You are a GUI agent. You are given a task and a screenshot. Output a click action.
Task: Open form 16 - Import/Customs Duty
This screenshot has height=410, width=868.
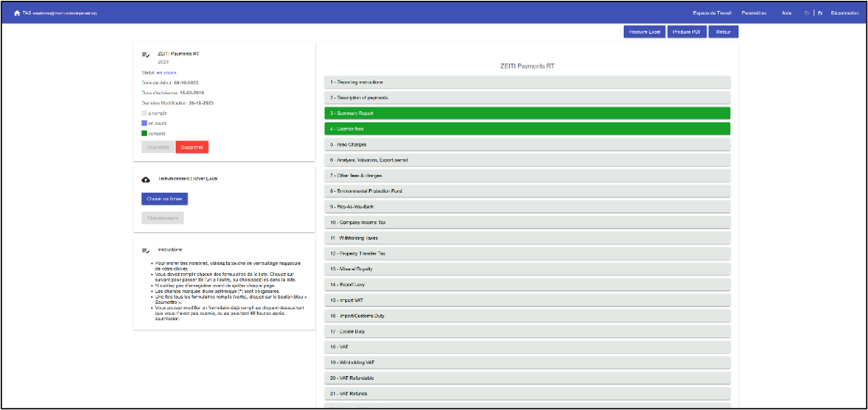pos(527,315)
